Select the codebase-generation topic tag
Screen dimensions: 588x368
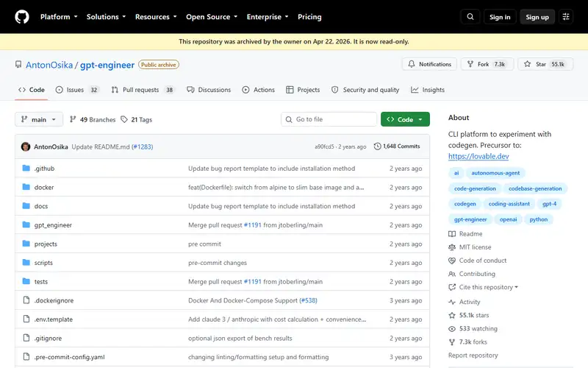tap(535, 188)
